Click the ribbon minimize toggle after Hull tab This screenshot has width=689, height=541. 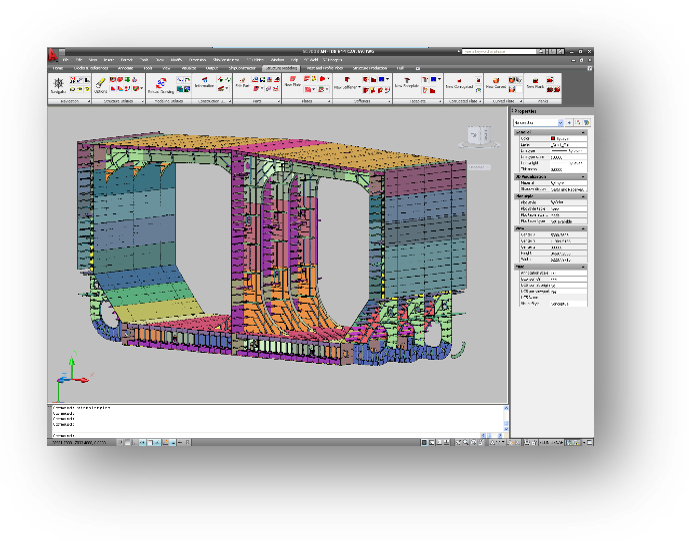(x=417, y=69)
